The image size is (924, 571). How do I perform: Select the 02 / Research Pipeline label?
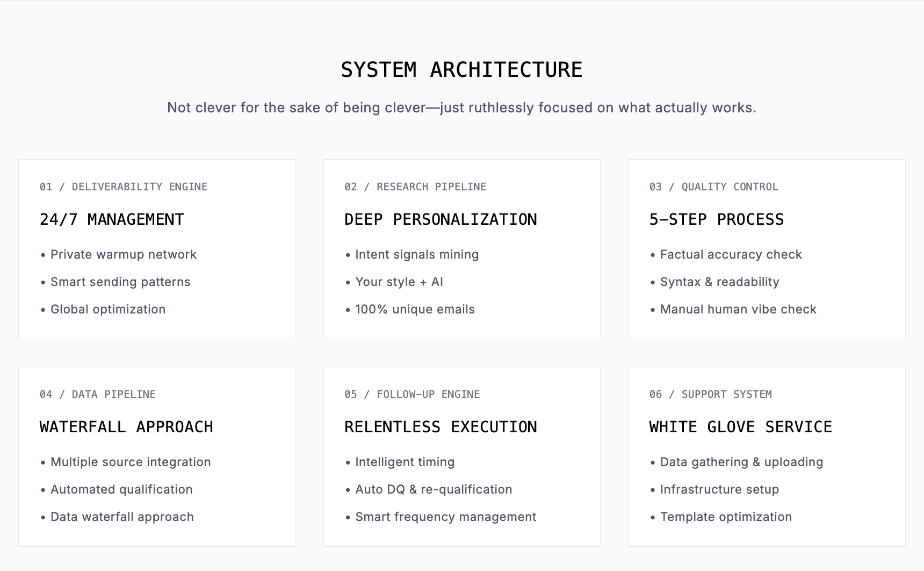pyautogui.click(x=415, y=187)
